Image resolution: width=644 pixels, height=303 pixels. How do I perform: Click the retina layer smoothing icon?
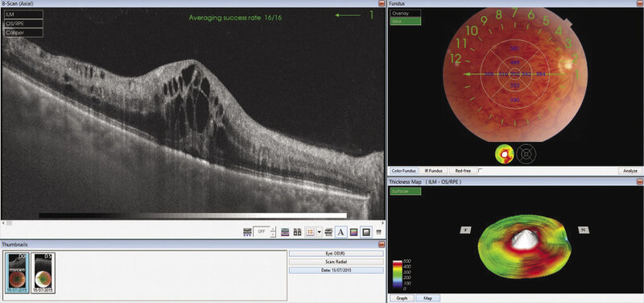[x=247, y=232]
